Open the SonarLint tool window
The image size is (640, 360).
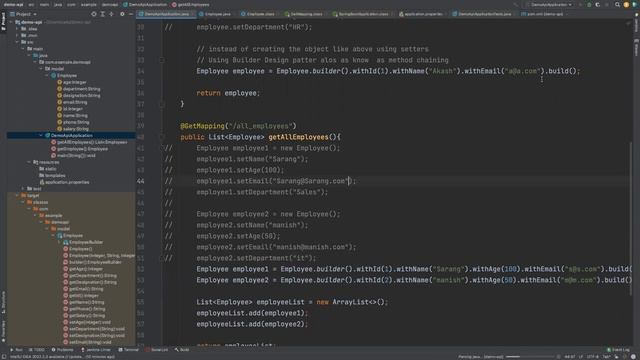pyautogui.click(x=157, y=350)
